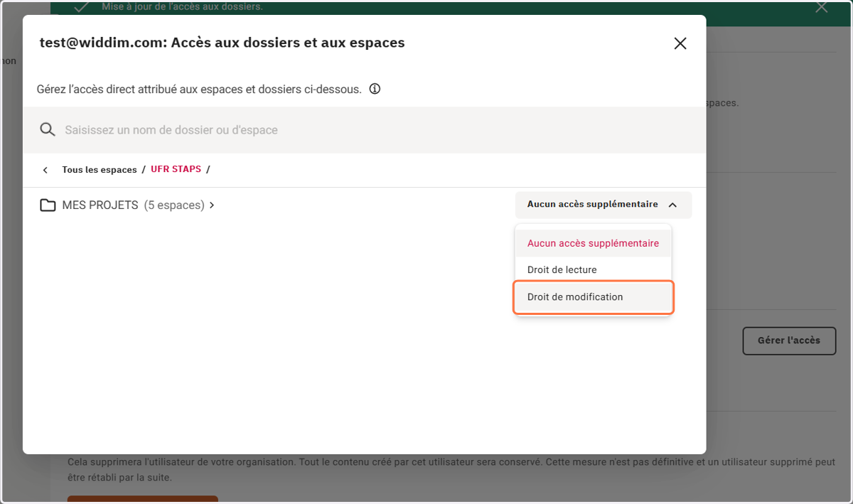Select Aucun accès supplémentaire option
Screen dimensions: 853x504
tap(593, 243)
